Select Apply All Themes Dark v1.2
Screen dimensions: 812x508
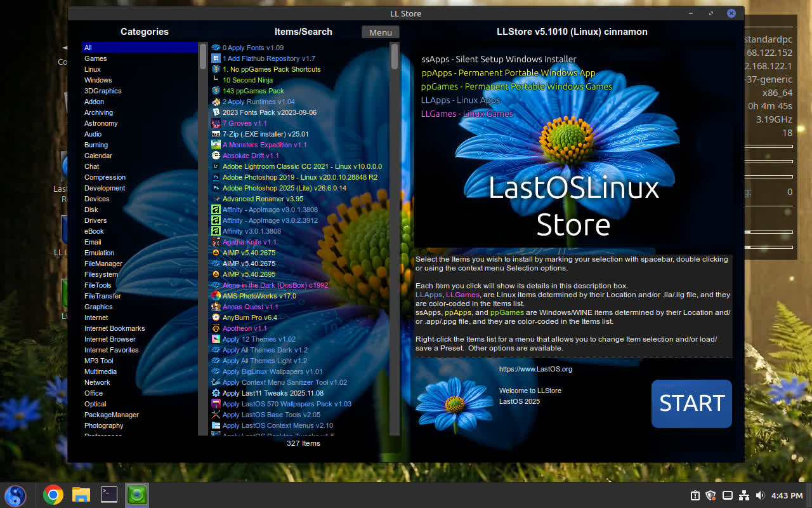(265, 350)
